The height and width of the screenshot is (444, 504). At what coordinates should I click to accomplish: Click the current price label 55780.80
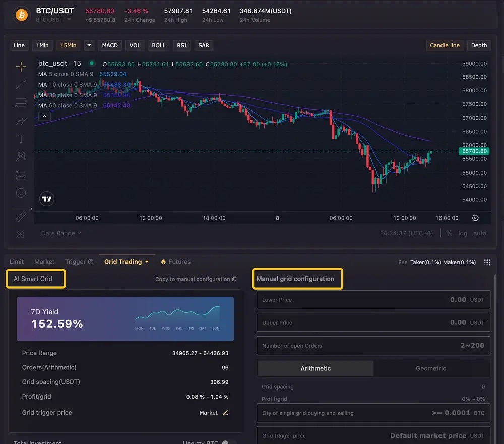(x=474, y=151)
